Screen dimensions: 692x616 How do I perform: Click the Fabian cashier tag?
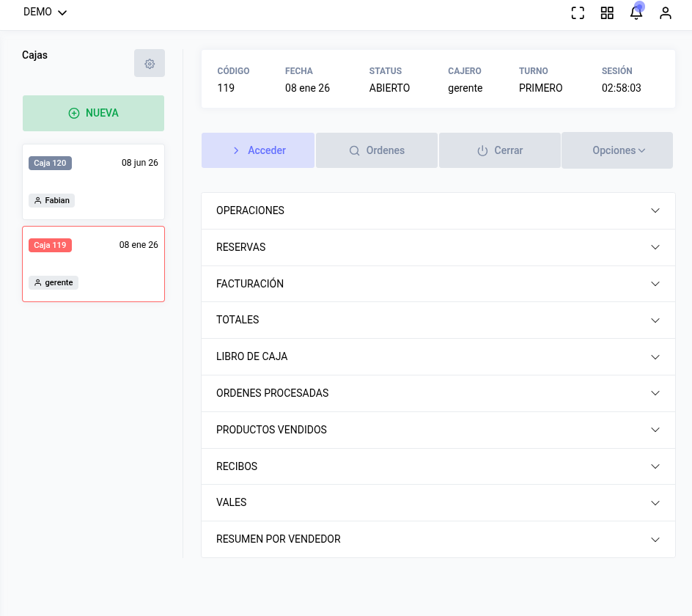coord(51,200)
